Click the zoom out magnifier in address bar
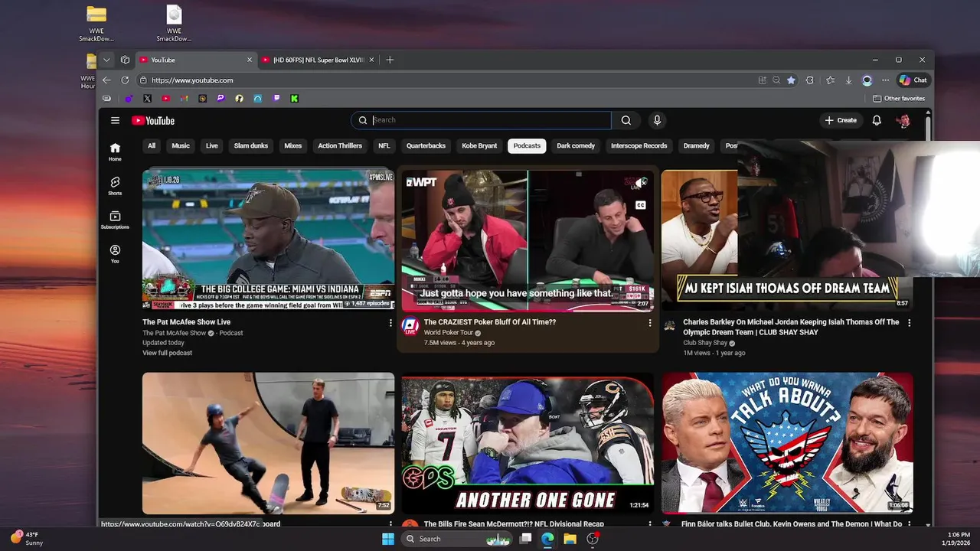The image size is (980, 551). tap(776, 80)
